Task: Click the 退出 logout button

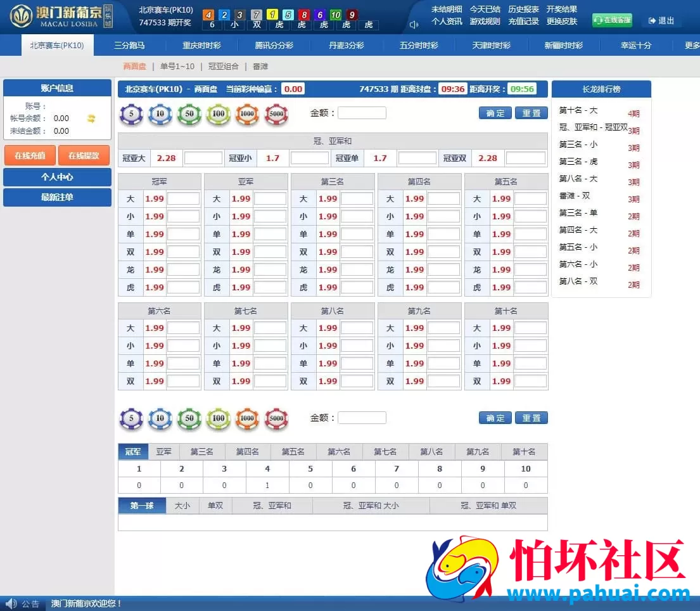Action: point(662,20)
